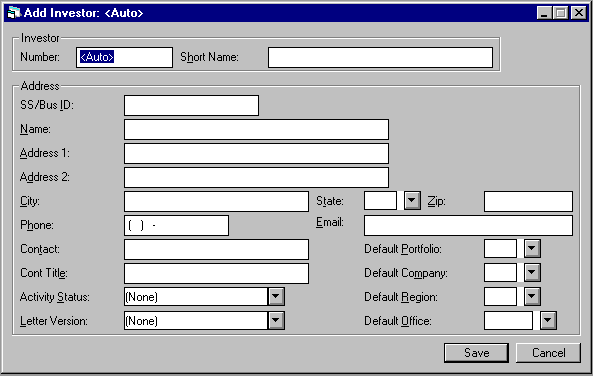Viewport: 593px width, 376px height.
Task: Click the "Default Office:" label
Action: point(398,321)
